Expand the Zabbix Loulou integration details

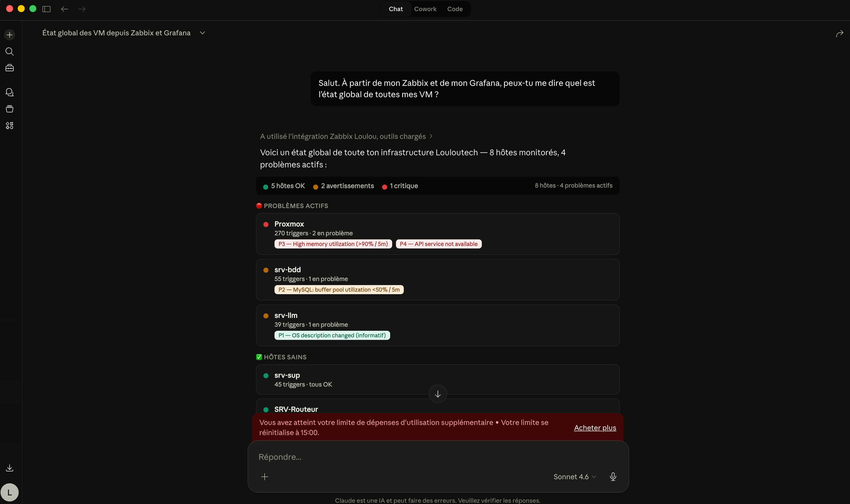pos(346,136)
